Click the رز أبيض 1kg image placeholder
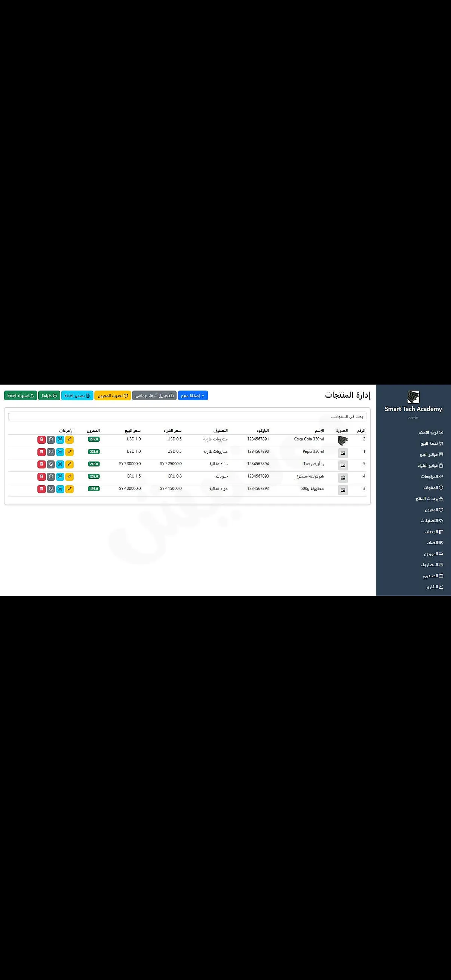The width and height of the screenshot is (451, 980). click(x=343, y=465)
